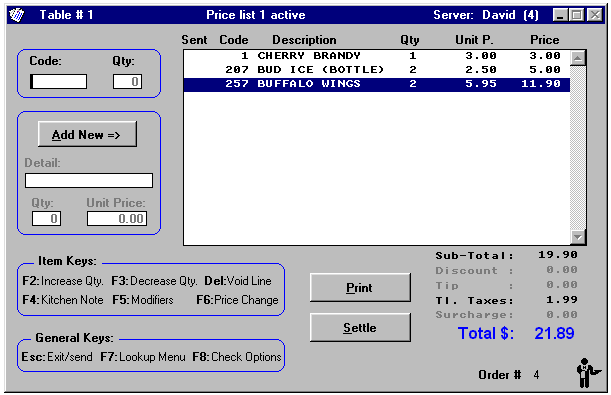The image size is (611, 395).
Task: Close the order window
Action: [x=595, y=15]
